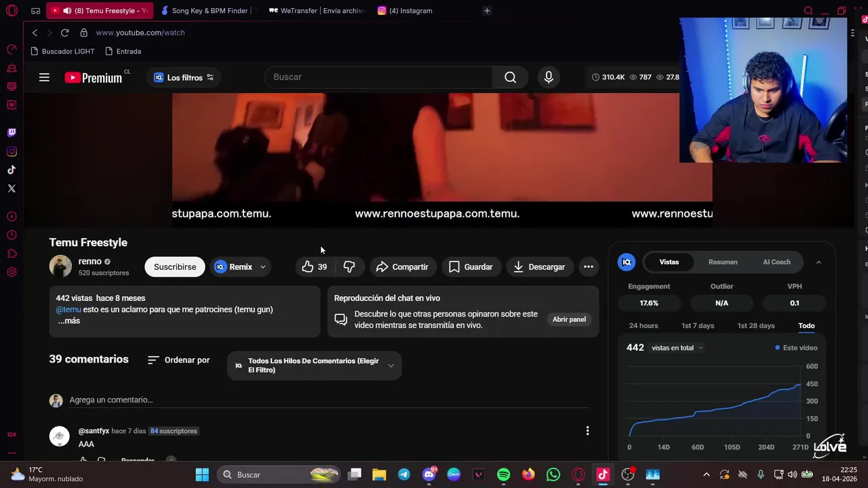Screen dimensions: 868x488
Task: Open more actions three-dot menu
Action: pyautogui.click(x=589, y=267)
